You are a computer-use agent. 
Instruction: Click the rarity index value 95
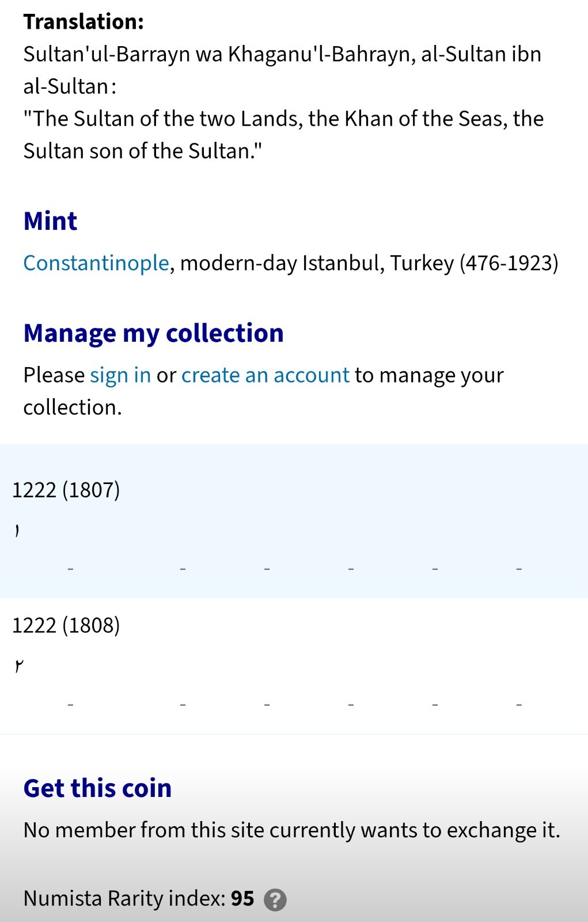tap(242, 899)
